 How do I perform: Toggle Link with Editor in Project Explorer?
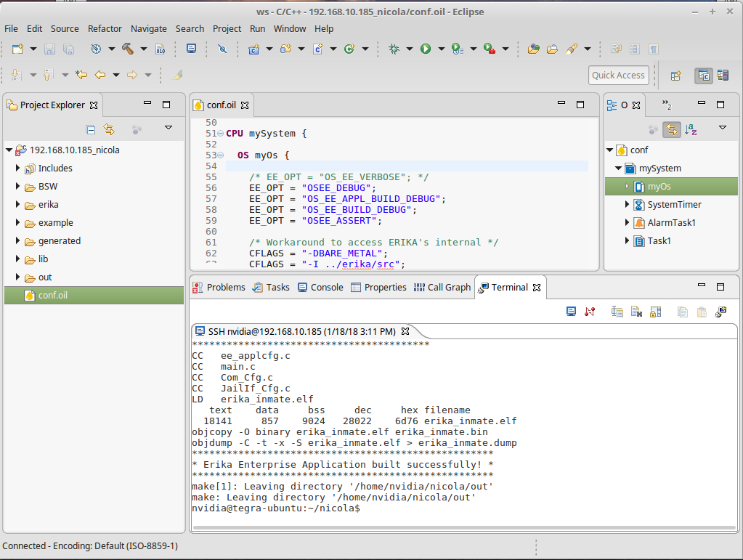click(109, 130)
